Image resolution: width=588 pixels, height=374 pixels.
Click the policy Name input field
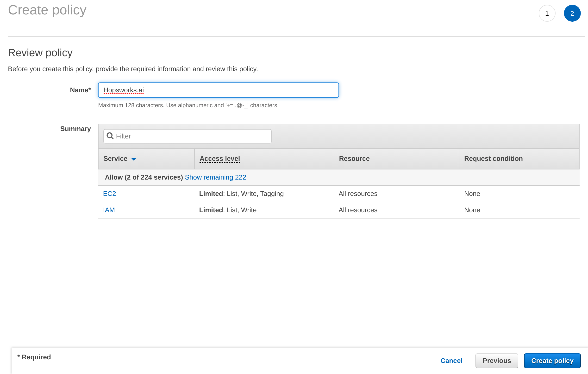pos(218,90)
